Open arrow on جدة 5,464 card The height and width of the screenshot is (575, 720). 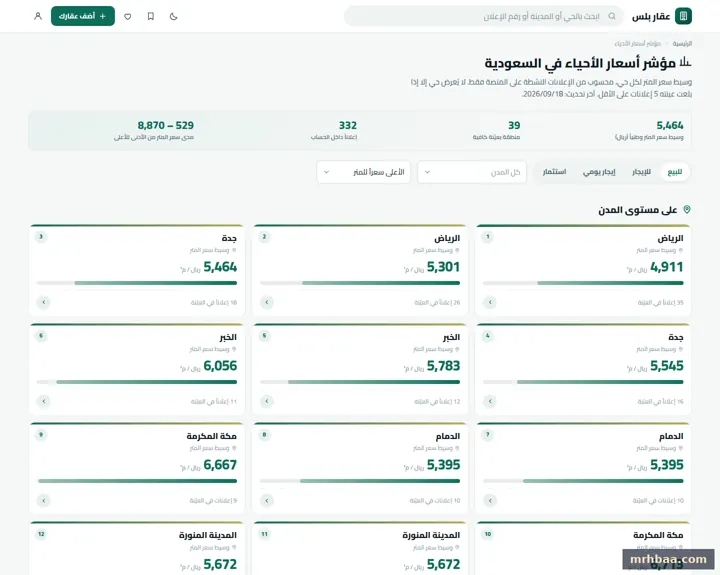pyautogui.click(x=44, y=302)
